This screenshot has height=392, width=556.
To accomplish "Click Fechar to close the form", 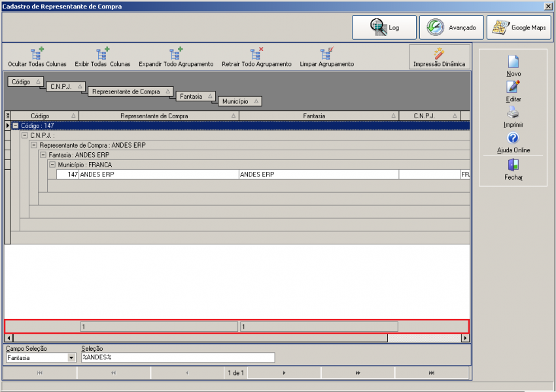I will (513, 169).
